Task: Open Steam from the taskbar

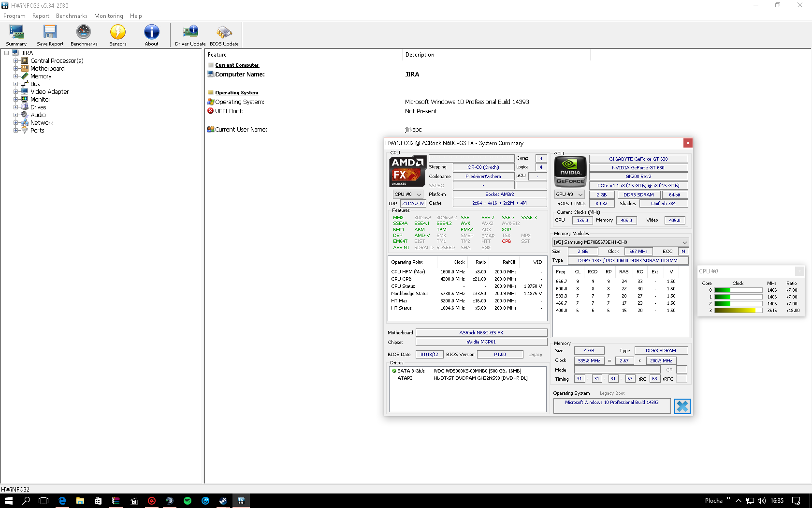Action: [223, 501]
